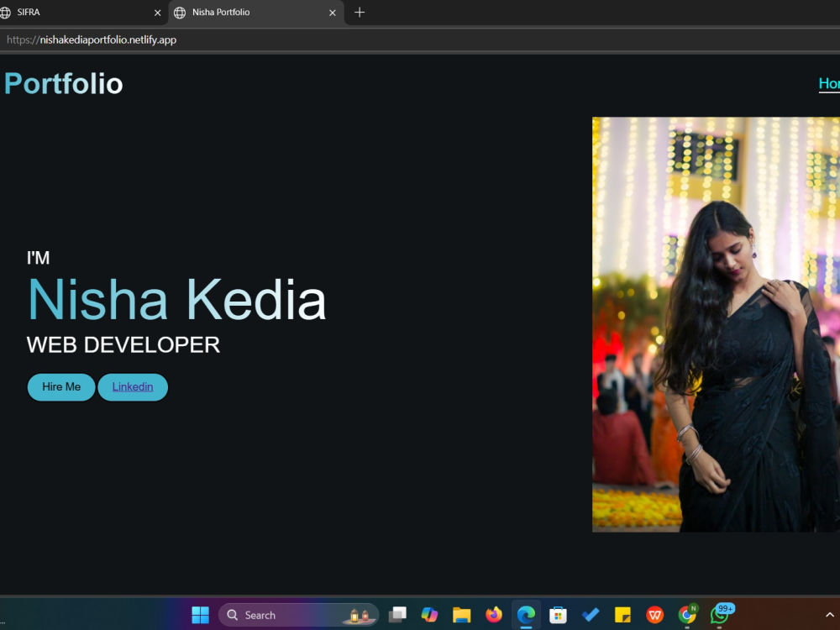Open Task View from the taskbar

pyautogui.click(x=397, y=615)
